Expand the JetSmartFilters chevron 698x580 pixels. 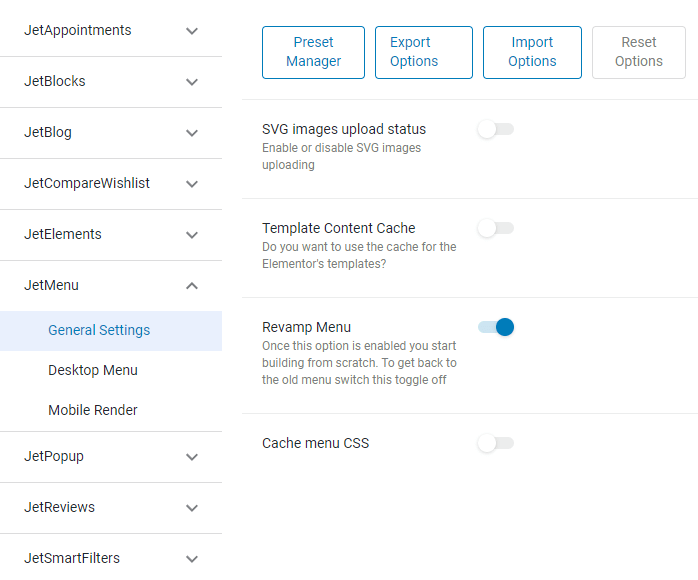(x=192, y=559)
